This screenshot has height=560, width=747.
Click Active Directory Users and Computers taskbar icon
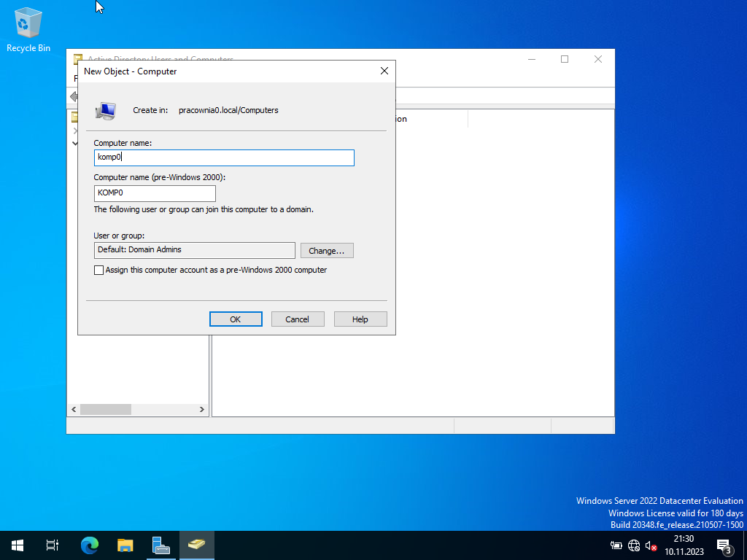click(x=196, y=545)
